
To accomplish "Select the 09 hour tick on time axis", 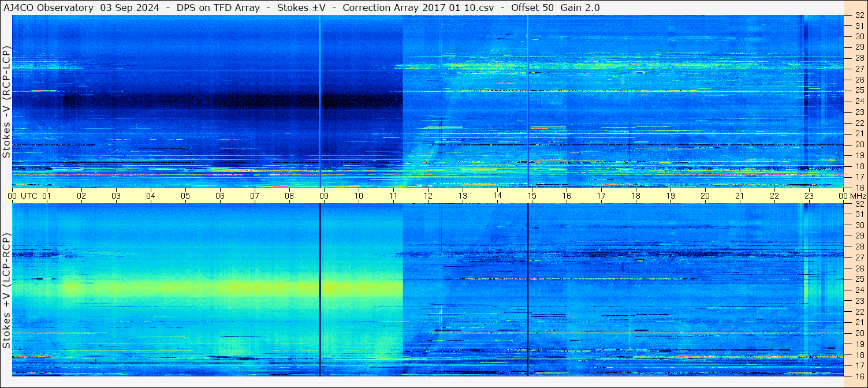I will (324, 196).
